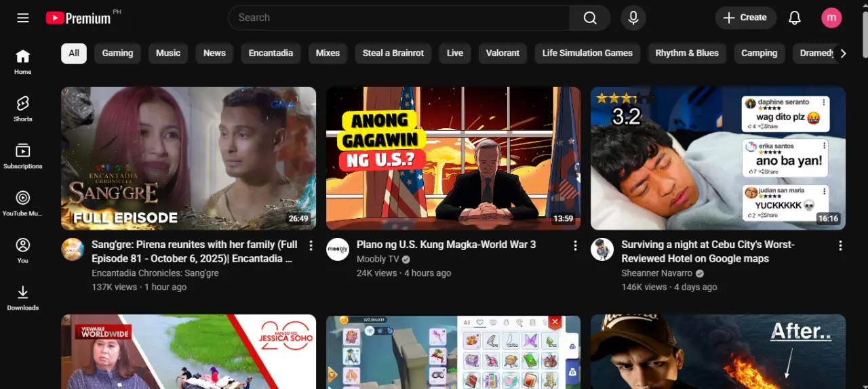Select the All filter chip
The image size is (868, 389).
[74, 53]
